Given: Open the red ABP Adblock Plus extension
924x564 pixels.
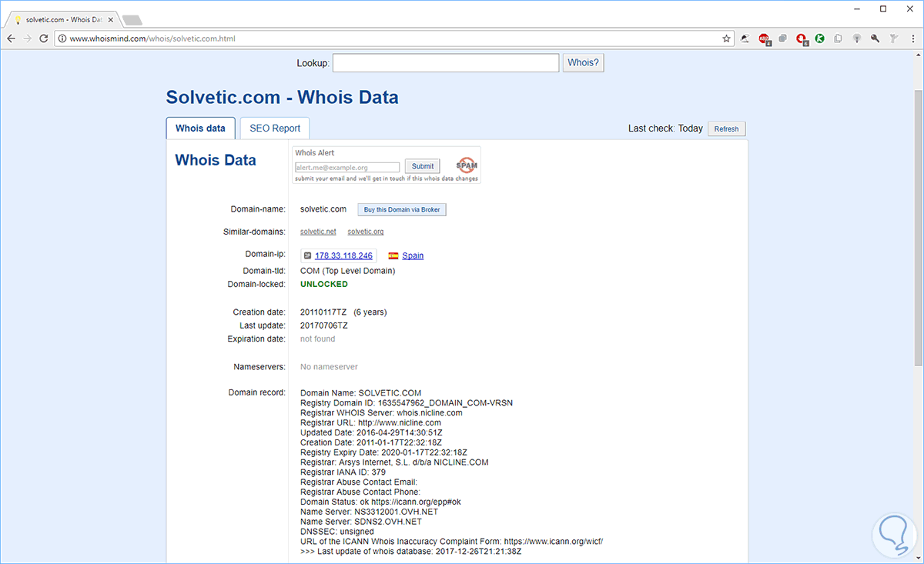Looking at the screenshot, I should (764, 38).
